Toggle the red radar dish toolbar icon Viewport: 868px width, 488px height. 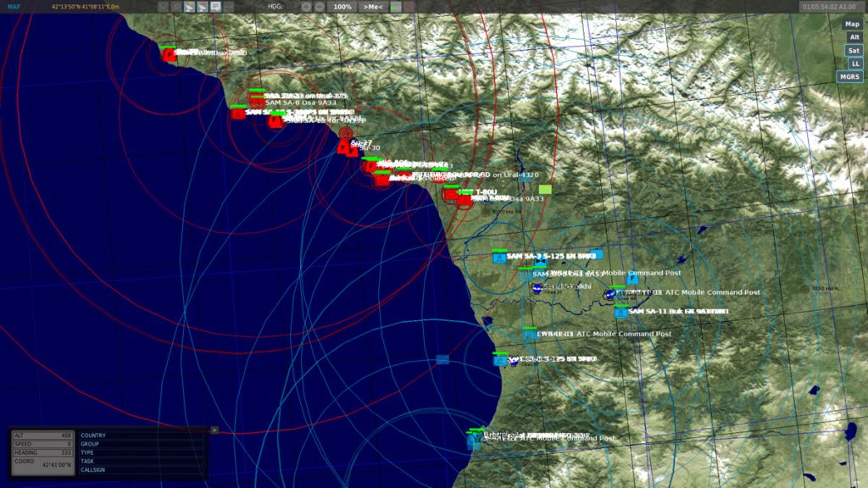203,7
